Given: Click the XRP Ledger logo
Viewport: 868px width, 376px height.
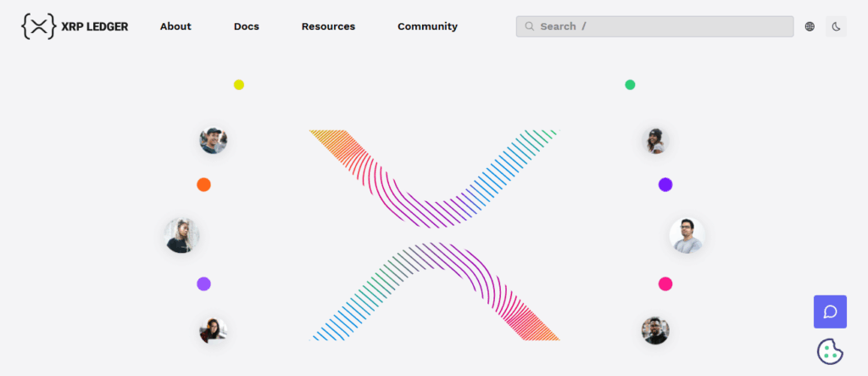Looking at the screenshot, I should click(x=75, y=26).
